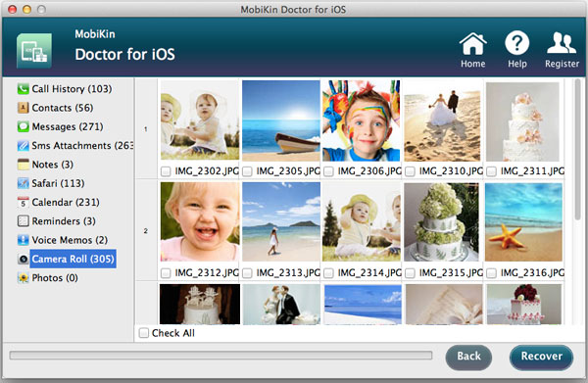Viewport: 588px width, 383px height.
Task: Check the IMG_2306.JPG checkbox
Action: pos(328,171)
